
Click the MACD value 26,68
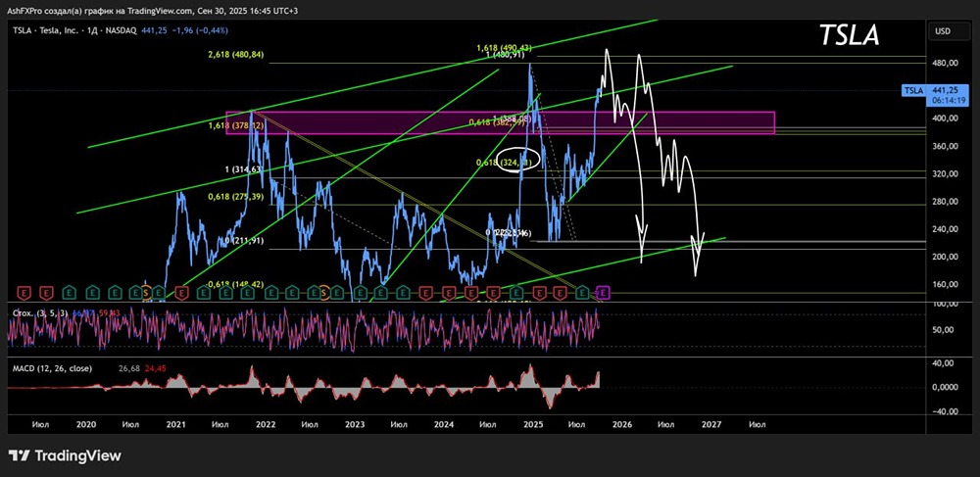128,368
